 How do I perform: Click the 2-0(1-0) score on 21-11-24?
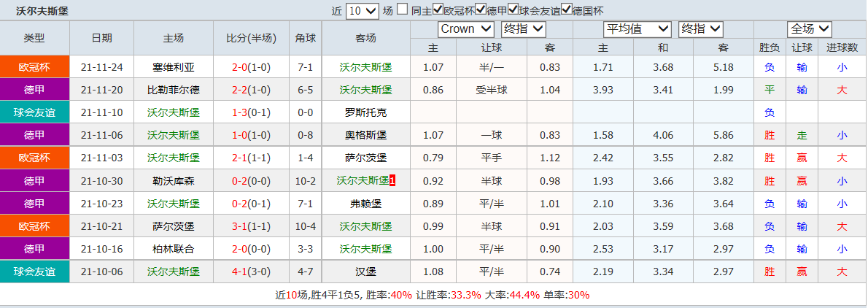pos(252,68)
